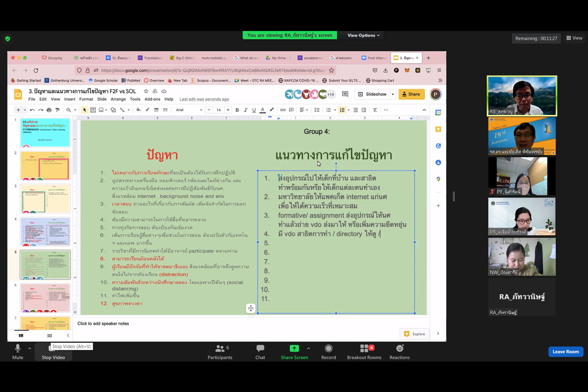Click the print icon in Slides toolbar
Viewport: 588px width, 392px height.
click(x=49, y=110)
